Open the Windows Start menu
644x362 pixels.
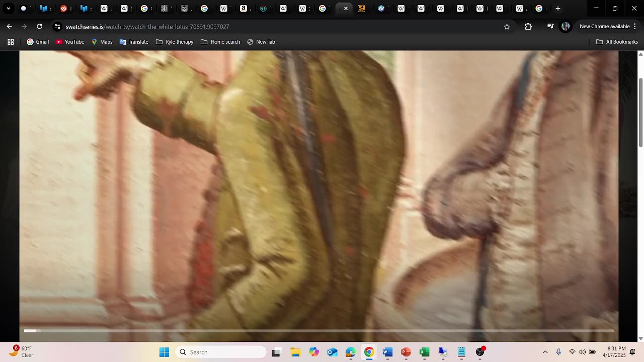164,352
